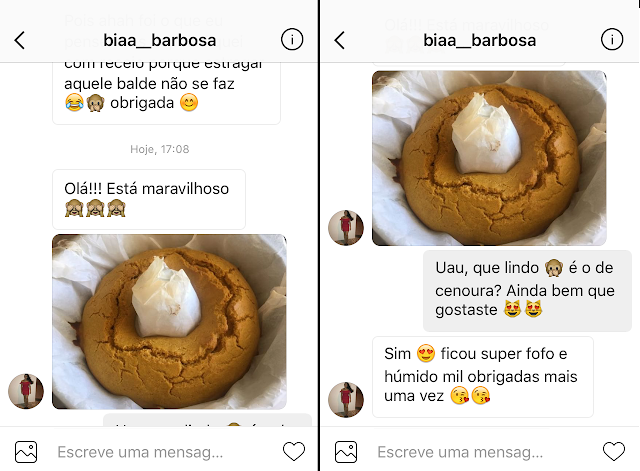Open the cake photo in right chat
The height and width of the screenshot is (471, 640).
point(489,158)
